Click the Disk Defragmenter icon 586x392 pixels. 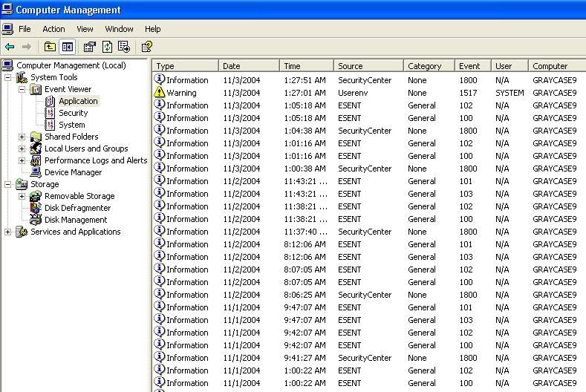coord(36,208)
